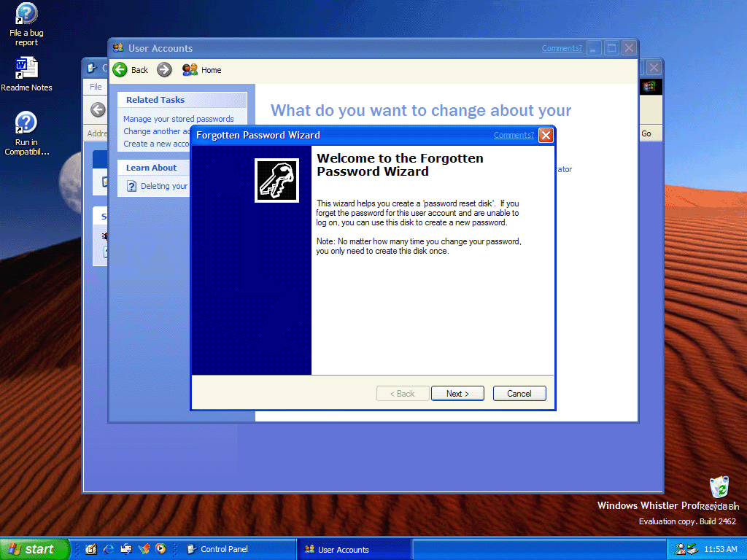Viewport: 747px width, 560px height.
Task: Open Manage your stored passwords task
Action: [x=179, y=119]
